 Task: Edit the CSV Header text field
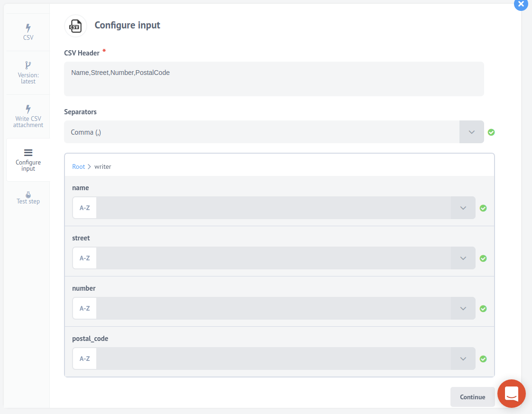(x=274, y=79)
